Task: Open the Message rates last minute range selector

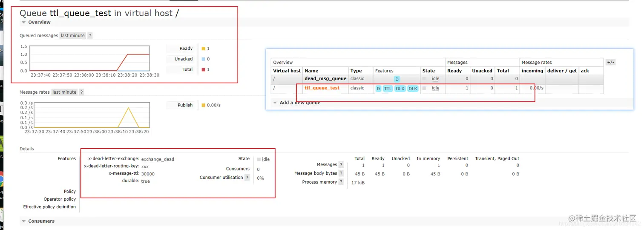Action: pos(64,92)
